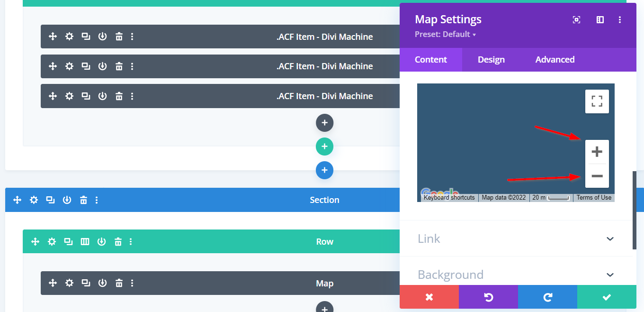Click the Map Settings panel scrollbar
The width and height of the screenshot is (644, 312).
pos(635,210)
